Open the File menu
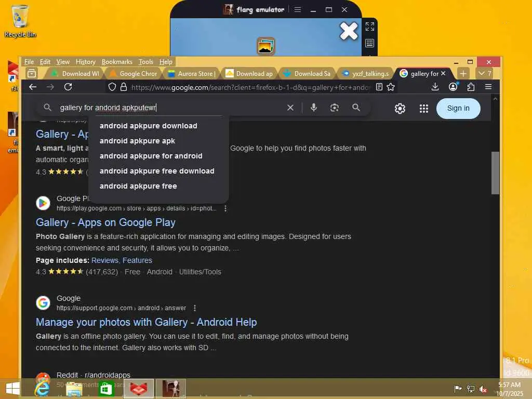 point(29,62)
